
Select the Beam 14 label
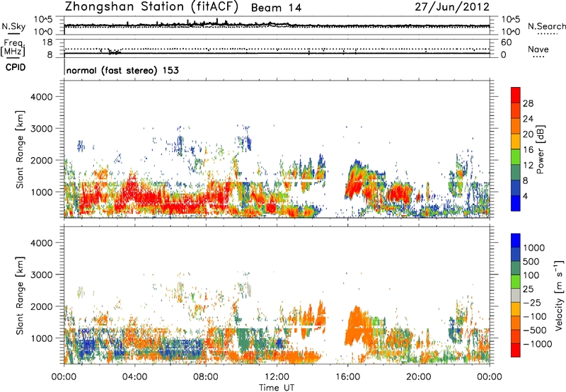(x=276, y=8)
